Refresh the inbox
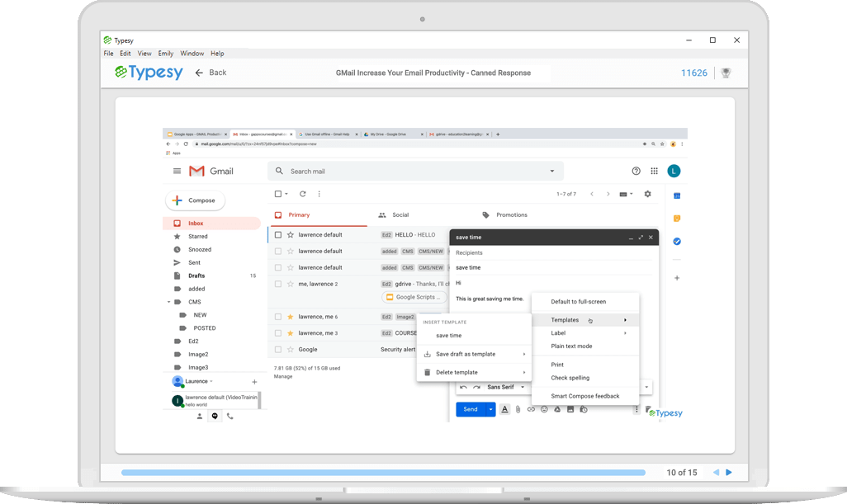 click(x=302, y=194)
